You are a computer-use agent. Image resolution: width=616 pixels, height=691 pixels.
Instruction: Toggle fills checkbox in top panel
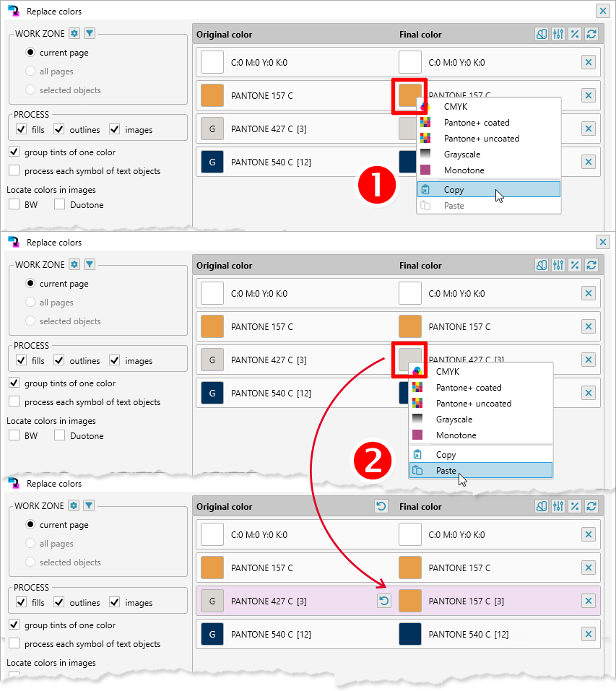click(x=21, y=129)
